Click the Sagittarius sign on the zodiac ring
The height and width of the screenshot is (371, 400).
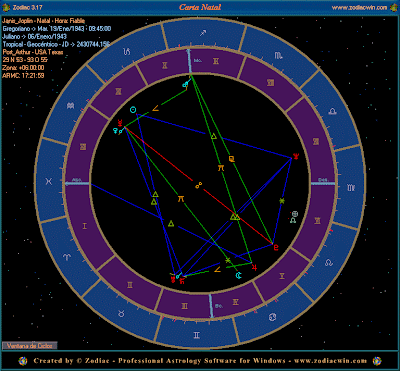tap(203, 33)
